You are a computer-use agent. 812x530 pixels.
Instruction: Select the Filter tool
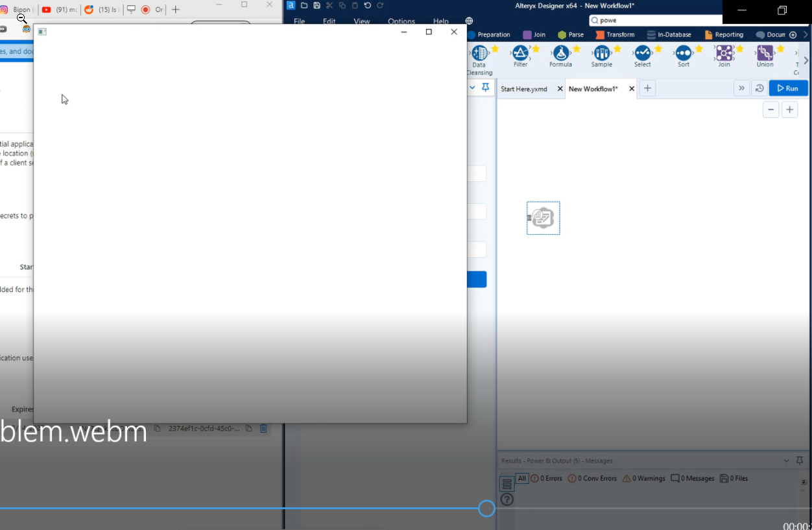click(520, 54)
